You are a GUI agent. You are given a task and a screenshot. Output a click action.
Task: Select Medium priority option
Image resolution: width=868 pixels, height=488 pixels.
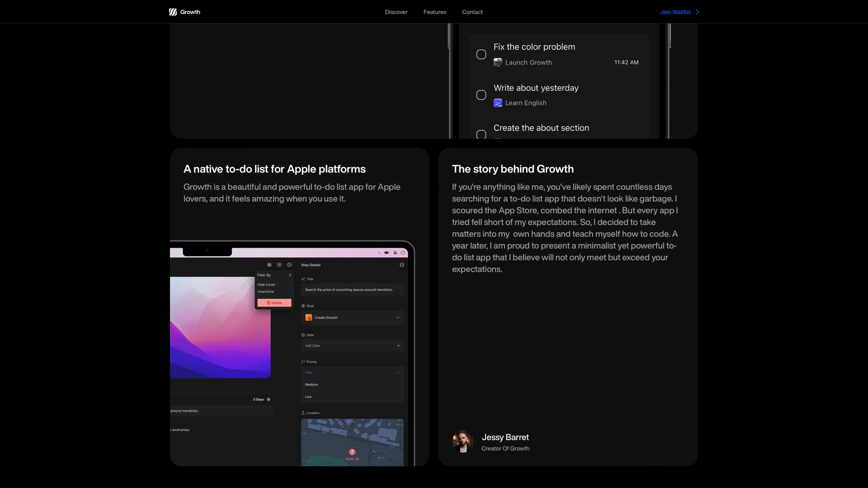click(311, 385)
